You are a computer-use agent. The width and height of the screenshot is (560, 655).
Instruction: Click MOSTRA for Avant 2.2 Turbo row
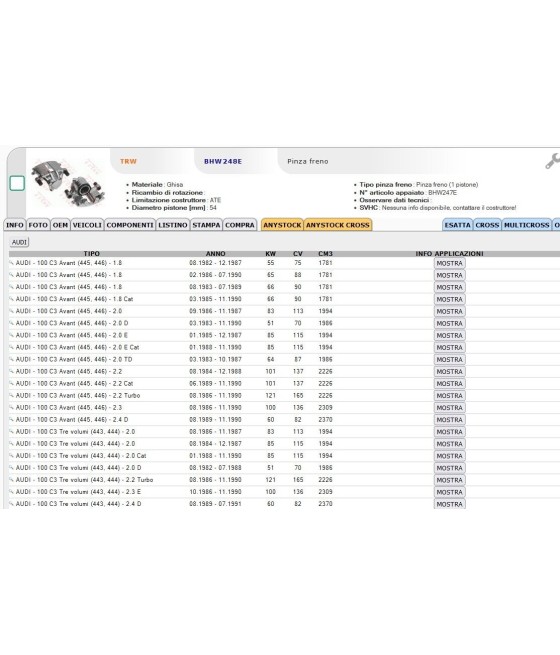pyautogui.click(x=449, y=396)
